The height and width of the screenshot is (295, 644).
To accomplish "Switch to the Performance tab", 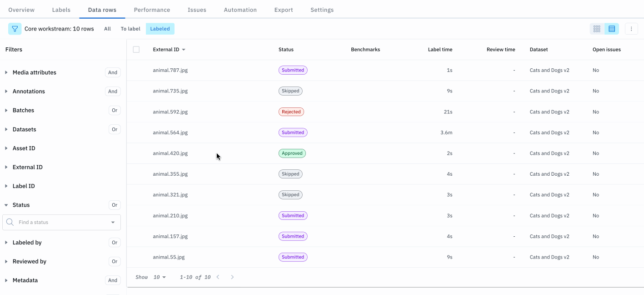I will click(x=152, y=10).
